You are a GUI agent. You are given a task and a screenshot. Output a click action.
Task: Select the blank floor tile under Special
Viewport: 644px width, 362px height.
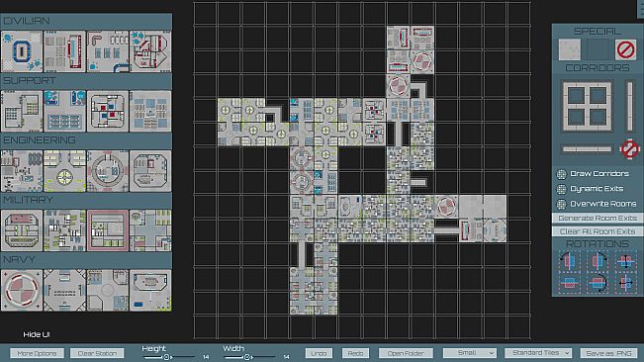(570, 49)
